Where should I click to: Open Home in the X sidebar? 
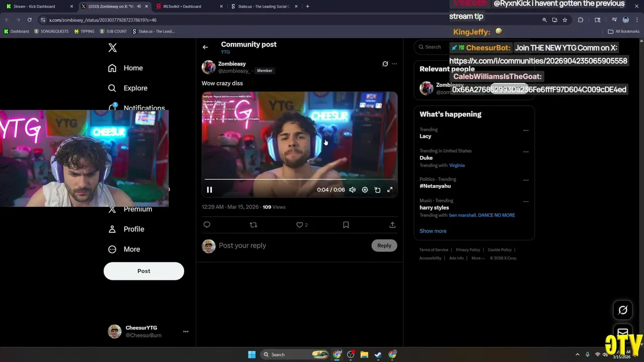126,68
